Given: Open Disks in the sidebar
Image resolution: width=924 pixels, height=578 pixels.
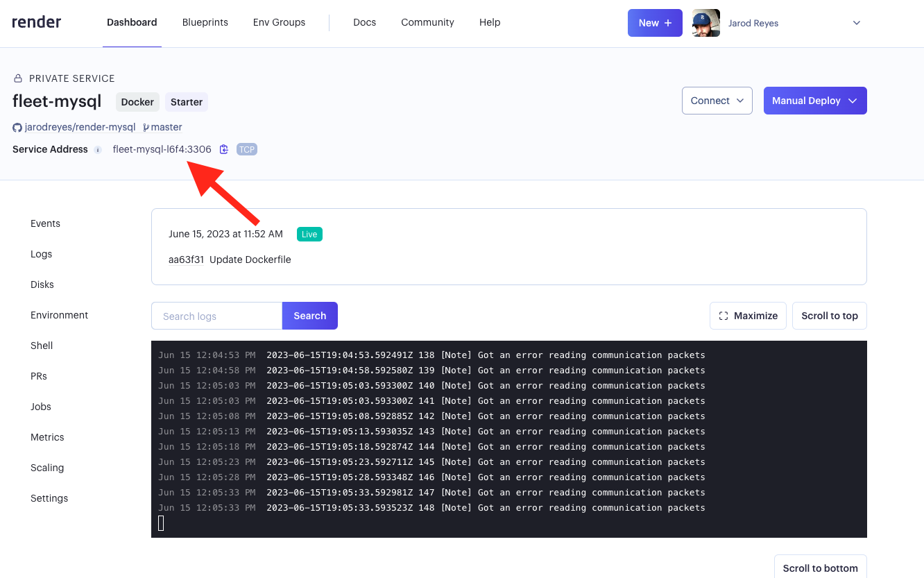Looking at the screenshot, I should coord(42,284).
